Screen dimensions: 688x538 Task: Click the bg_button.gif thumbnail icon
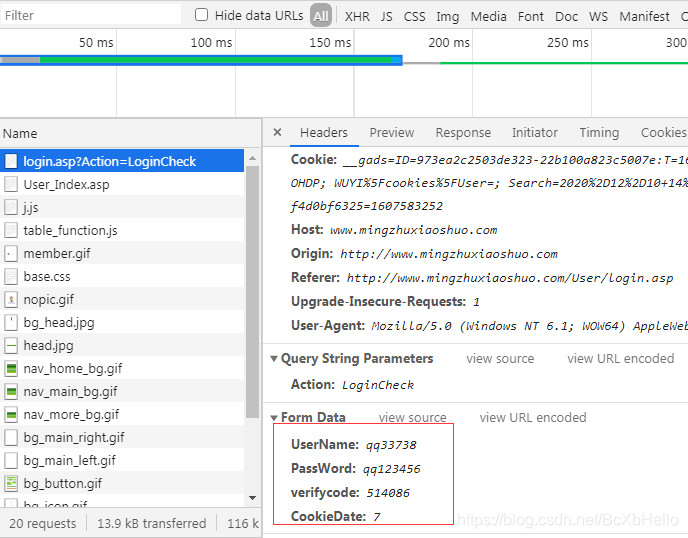tap(11, 484)
